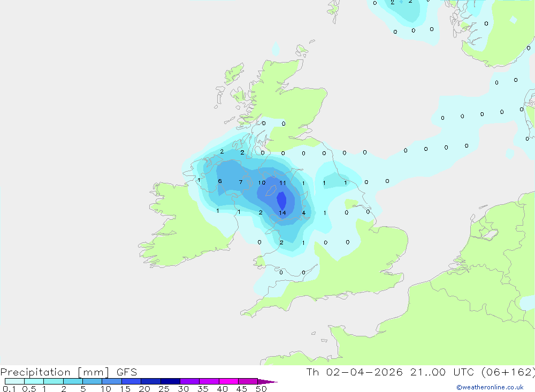The width and height of the screenshot is (535, 392).
Task: Select the 15–20 mm legend color swatch
Action: [x=132, y=381]
